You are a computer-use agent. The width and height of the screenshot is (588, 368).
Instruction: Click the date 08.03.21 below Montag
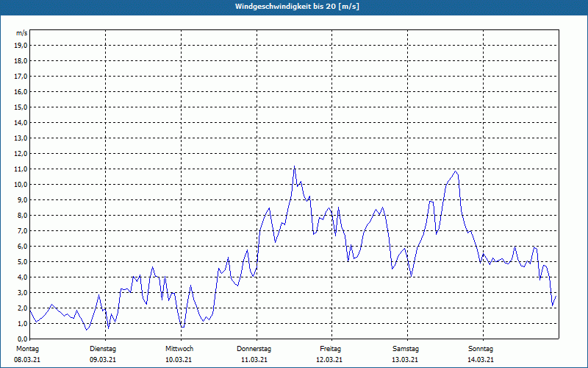point(26,360)
